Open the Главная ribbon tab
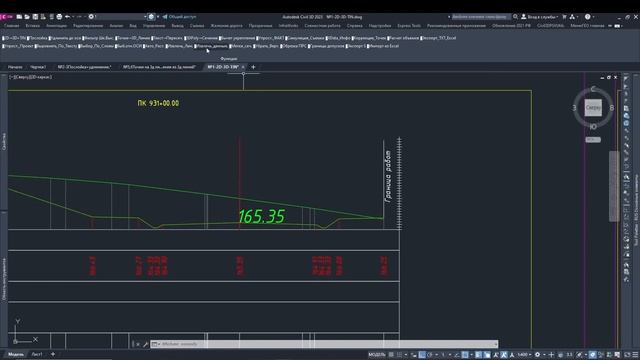 (x=11, y=26)
